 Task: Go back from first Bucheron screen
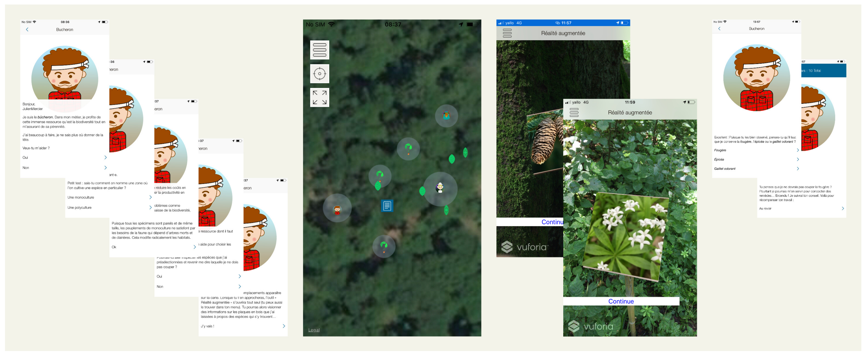click(27, 30)
